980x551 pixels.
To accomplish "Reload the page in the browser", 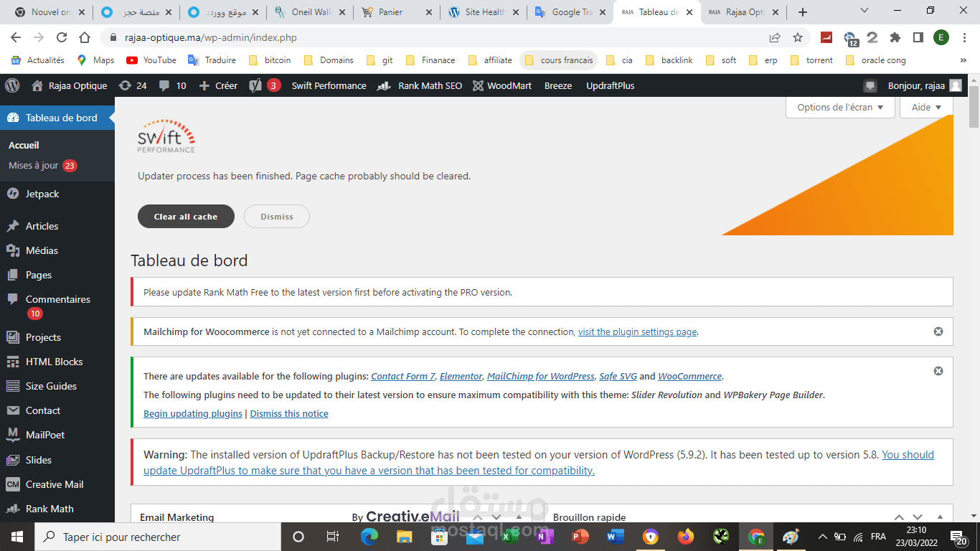I will point(62,37).
